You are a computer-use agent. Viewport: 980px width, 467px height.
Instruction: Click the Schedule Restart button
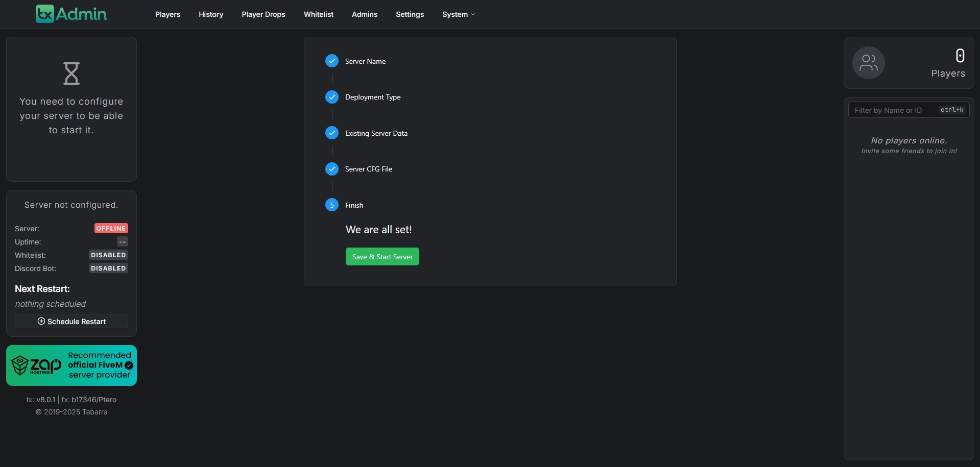coord(71,322)
